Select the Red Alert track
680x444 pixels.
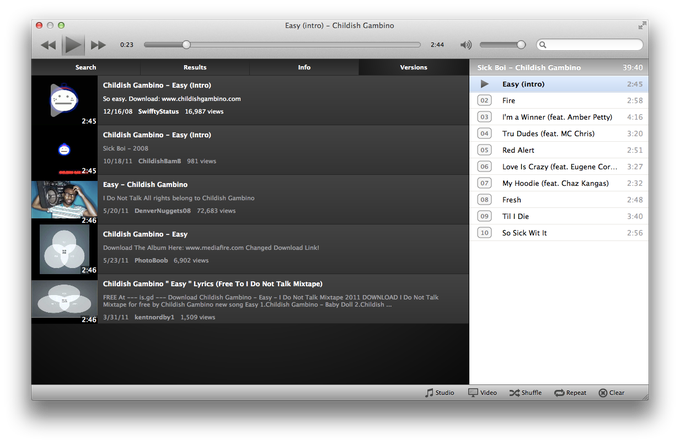click(x=559, y=150)
